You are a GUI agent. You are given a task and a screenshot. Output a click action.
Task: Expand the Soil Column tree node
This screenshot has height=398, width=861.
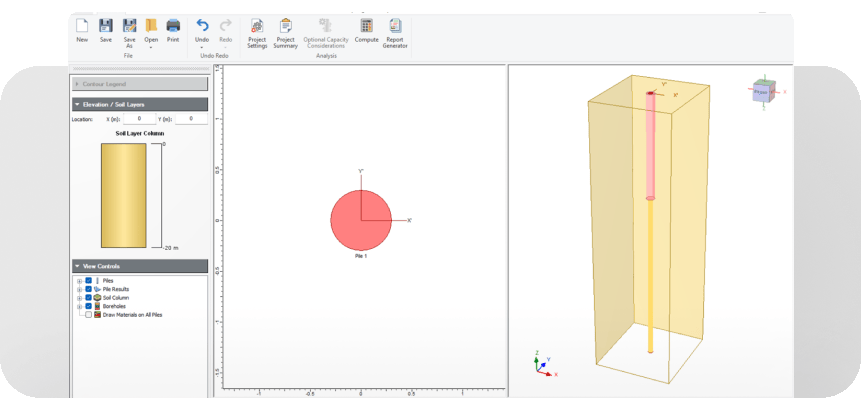coord(80,298)
